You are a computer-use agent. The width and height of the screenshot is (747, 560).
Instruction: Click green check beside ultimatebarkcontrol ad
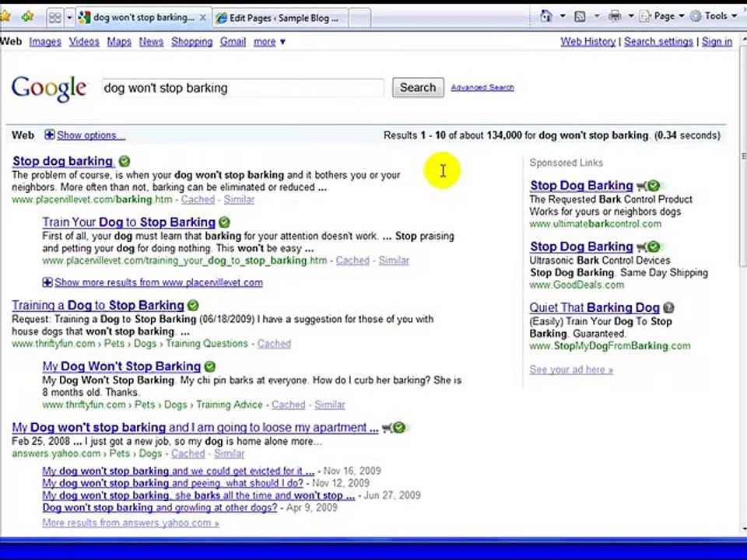pos(654,186)
